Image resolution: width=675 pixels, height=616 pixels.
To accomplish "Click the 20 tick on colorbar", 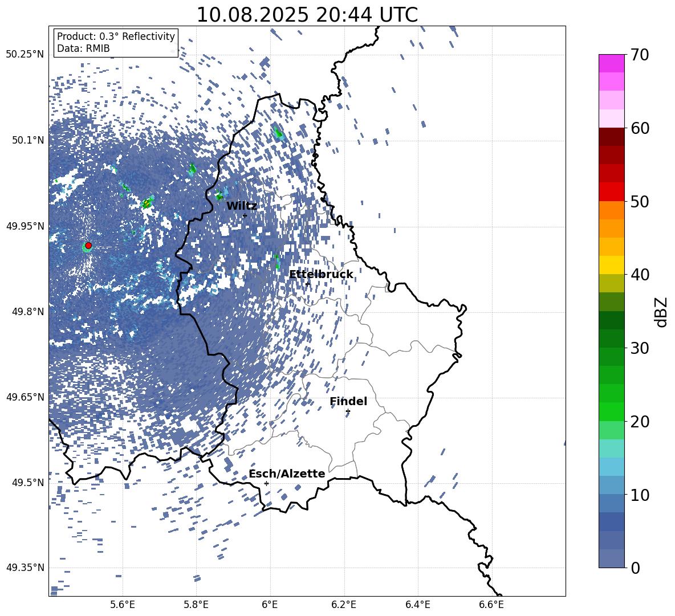I will tap(640, 422).
